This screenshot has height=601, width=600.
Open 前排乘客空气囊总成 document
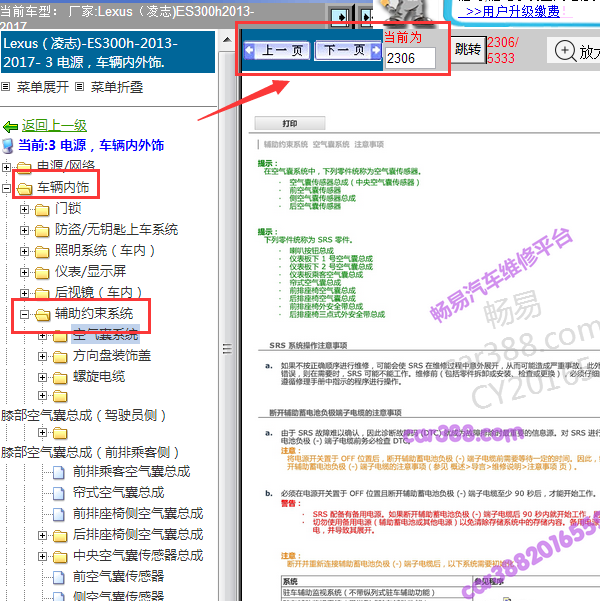pos(132,471)
